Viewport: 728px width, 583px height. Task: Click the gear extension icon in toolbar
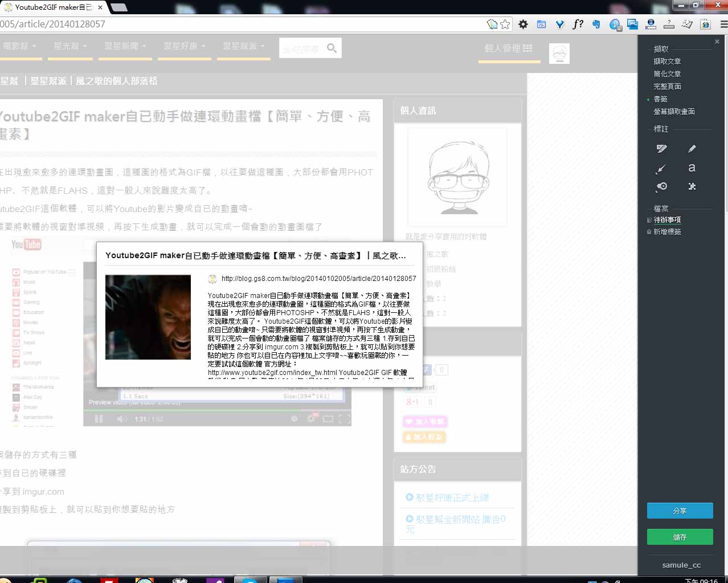523,24
